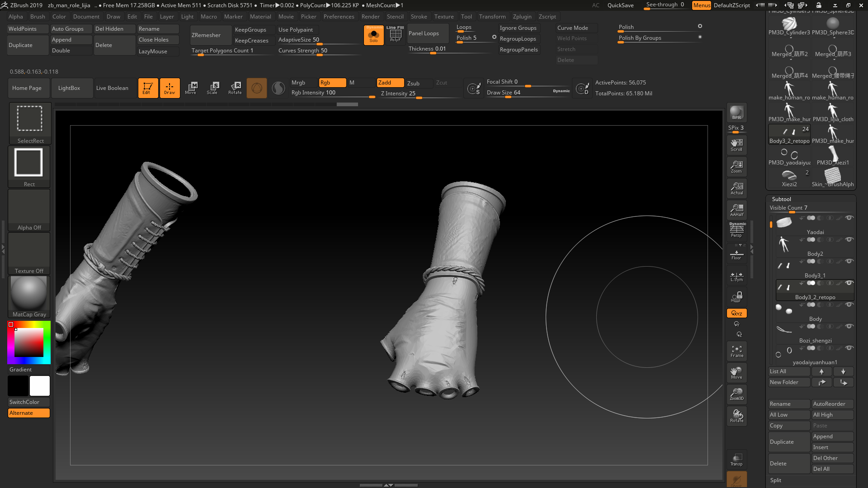Screen dimensions: 868x488
Task: Collapse the Subtool panel header
Action: [x=781, y=199]
